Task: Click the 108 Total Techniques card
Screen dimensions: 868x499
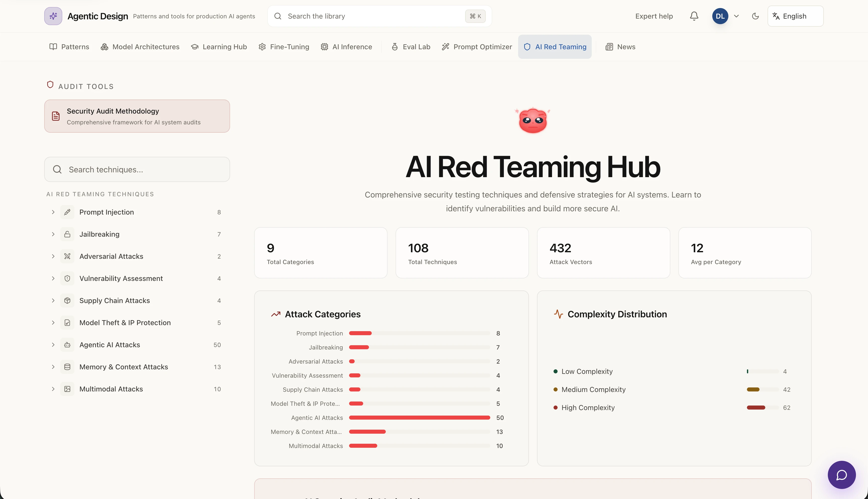Action: [x=462, y=253]
